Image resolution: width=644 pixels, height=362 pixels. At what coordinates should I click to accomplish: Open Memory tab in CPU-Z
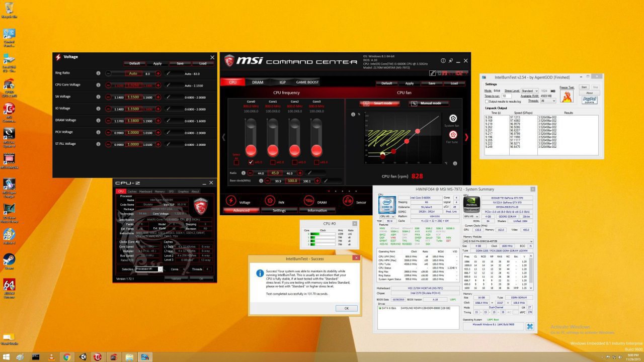(x=159, y=191)
